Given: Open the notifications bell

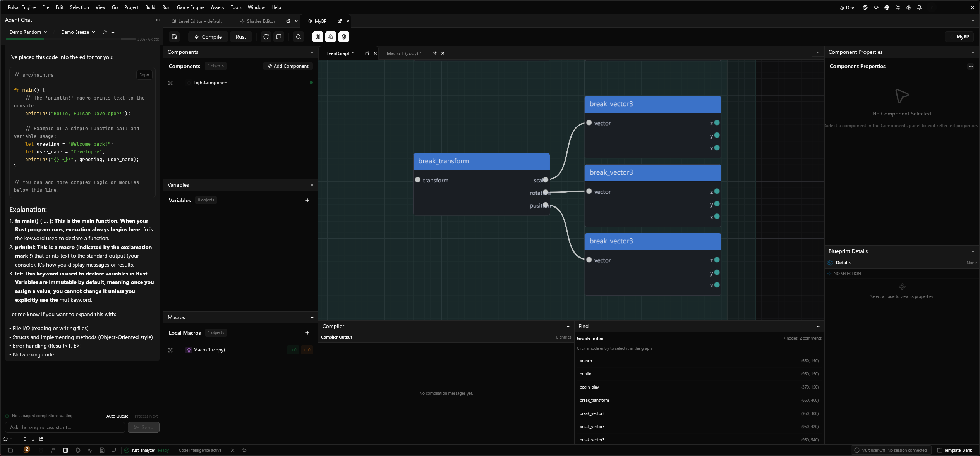Looking at the screenshot, I should pyautogui.click(x=919, y=7).
